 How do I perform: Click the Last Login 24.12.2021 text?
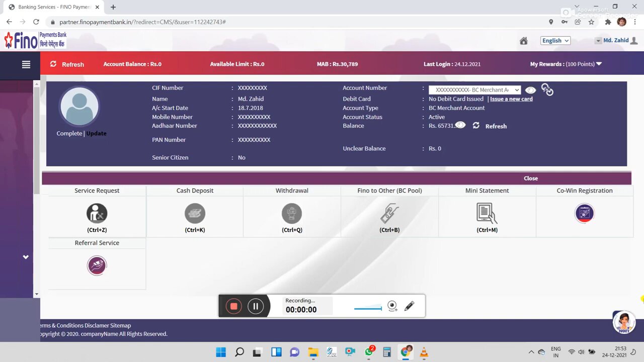click(452, 64)
